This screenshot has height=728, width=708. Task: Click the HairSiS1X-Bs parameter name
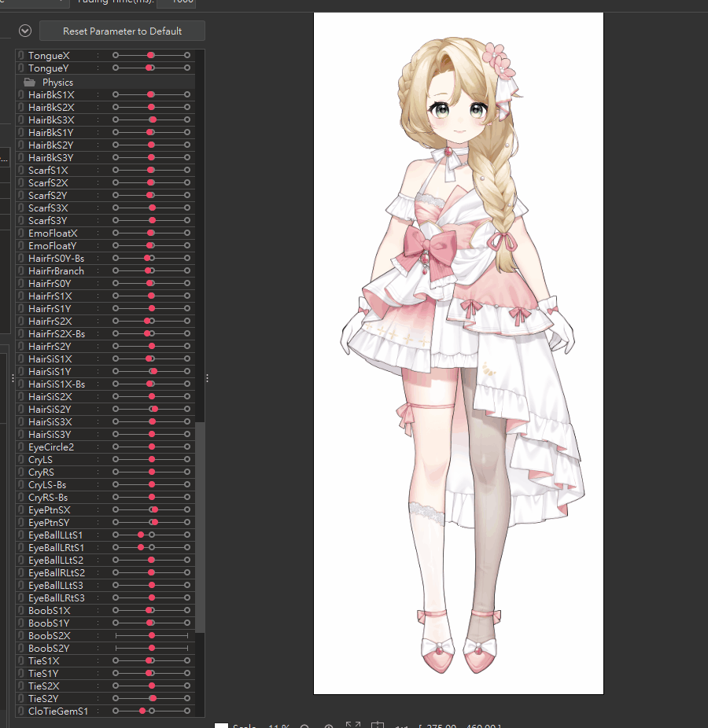pyautogui.click(x=56, y=384)
